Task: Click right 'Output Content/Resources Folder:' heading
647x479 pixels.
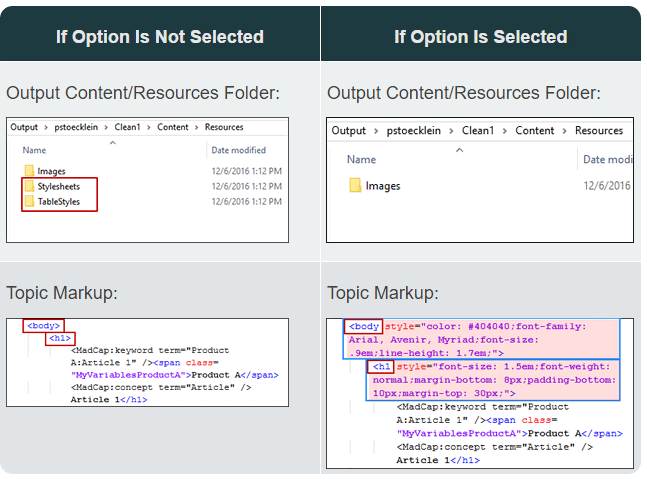Action: click(464, 93)
